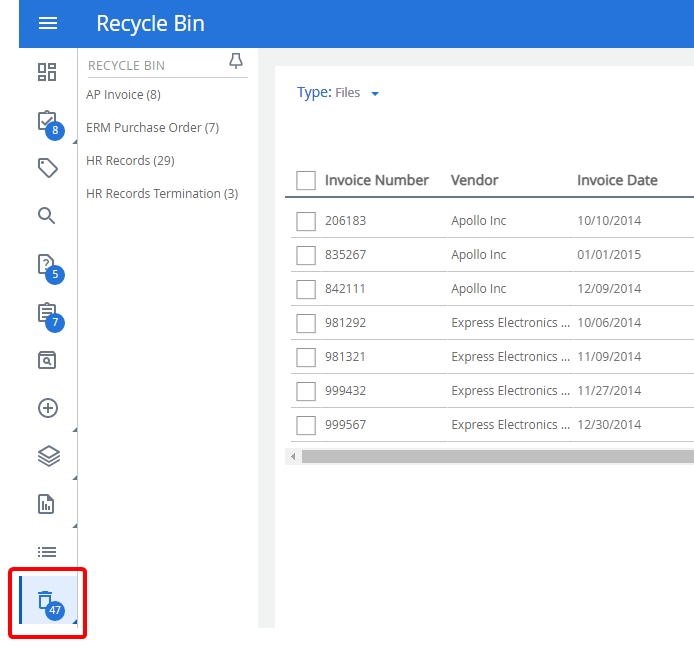This screenshot has width=694, height=647.
Task: Open the clipboard icon with badge 7
Action: click(x=47, y=313)
